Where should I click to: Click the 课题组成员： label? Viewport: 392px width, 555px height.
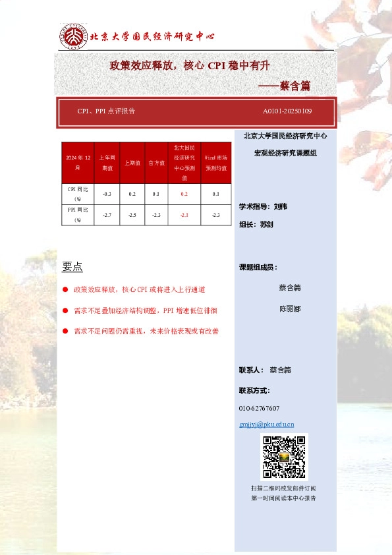258,267
